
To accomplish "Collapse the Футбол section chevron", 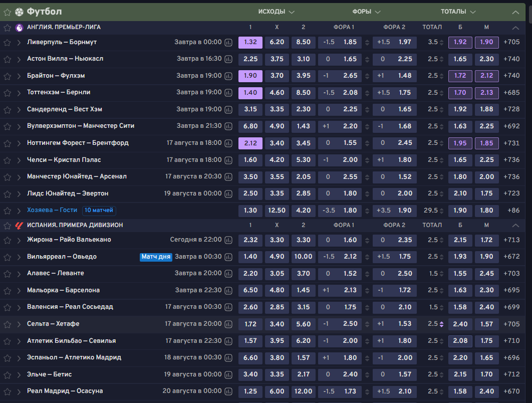I will (x=515, y=12).
